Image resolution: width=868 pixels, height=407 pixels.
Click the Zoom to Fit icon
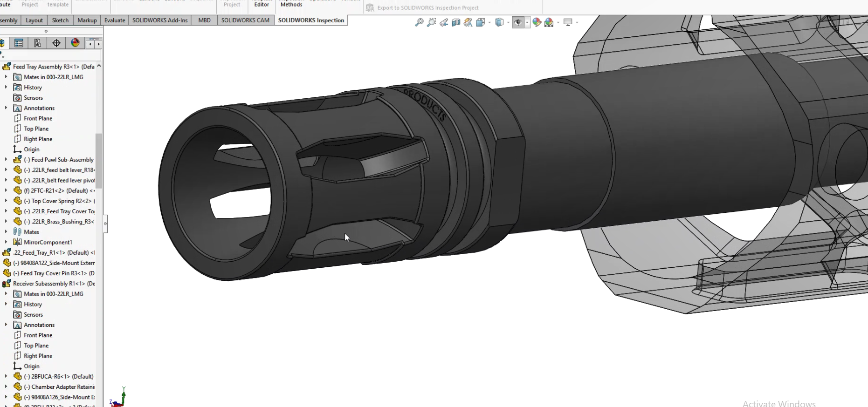(419, 22)
